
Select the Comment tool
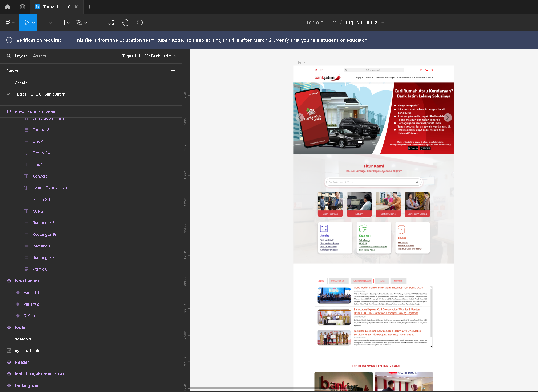139,23
